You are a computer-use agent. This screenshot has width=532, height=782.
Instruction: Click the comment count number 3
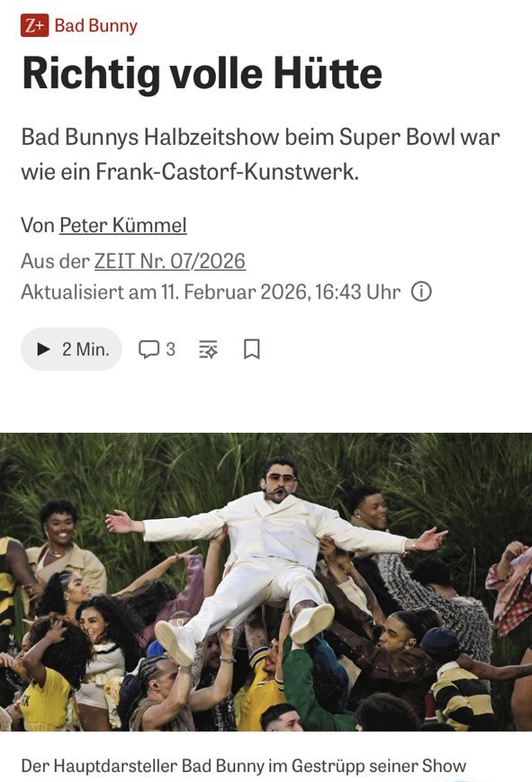click(x=171, y=349)
